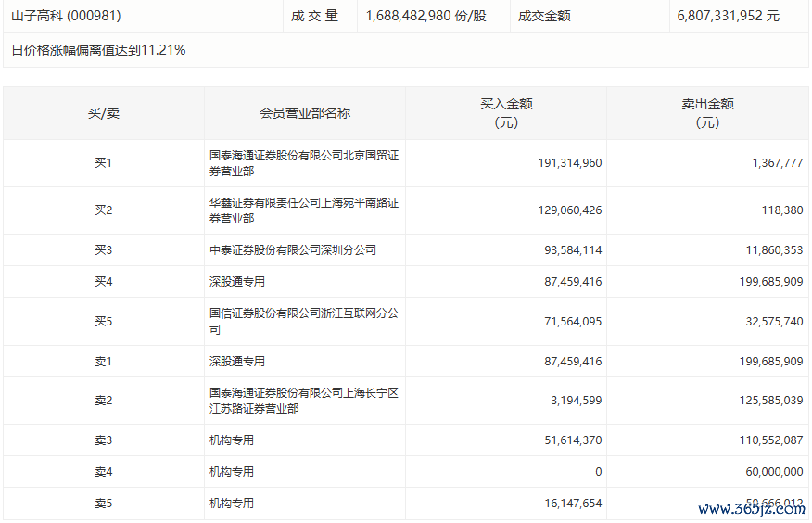The width and height of the screenshot is (812, 523).
Task: Click 深股通专用 in the 买4 row
Action: point(237,281)
